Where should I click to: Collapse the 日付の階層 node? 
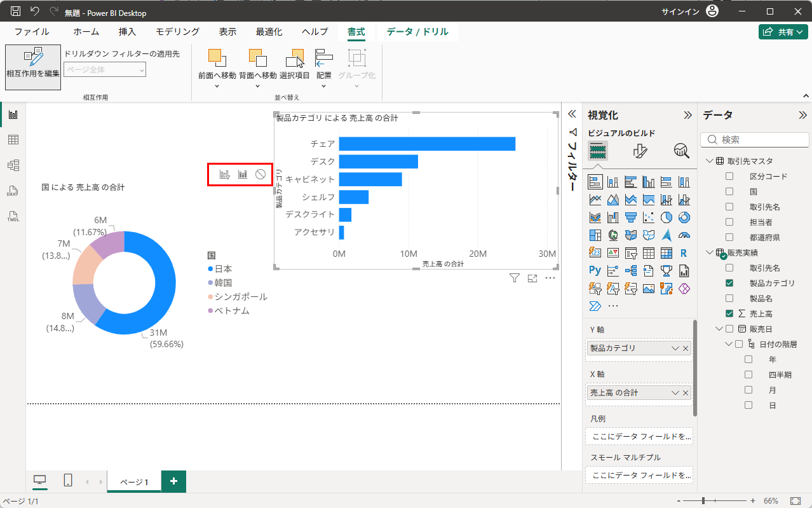click(729, 344)
